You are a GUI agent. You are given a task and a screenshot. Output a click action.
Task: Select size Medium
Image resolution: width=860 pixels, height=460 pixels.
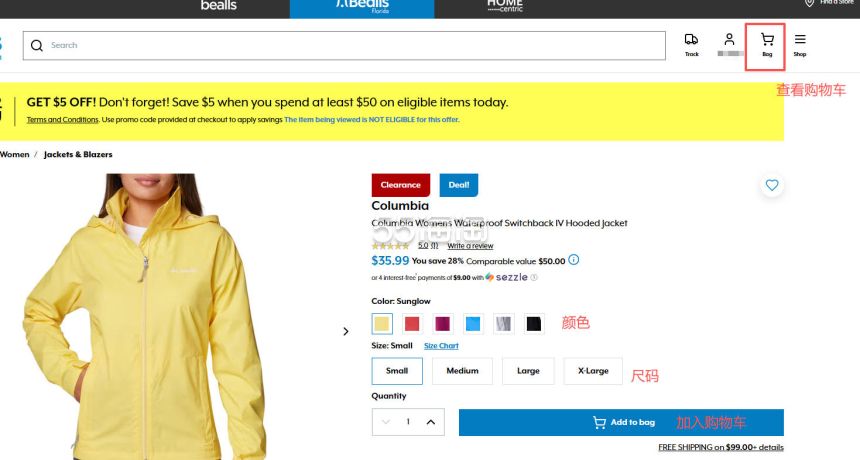tap(462, 371)
